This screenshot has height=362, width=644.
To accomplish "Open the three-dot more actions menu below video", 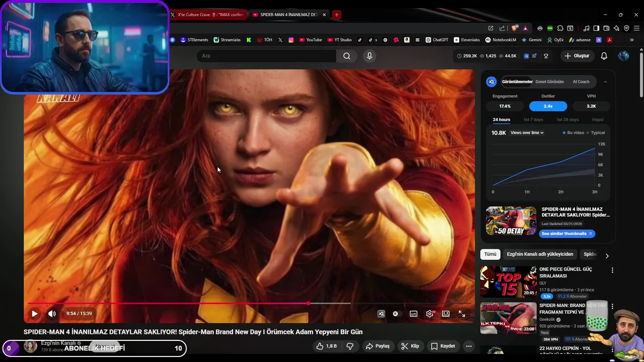I will [x=469, y=346].
